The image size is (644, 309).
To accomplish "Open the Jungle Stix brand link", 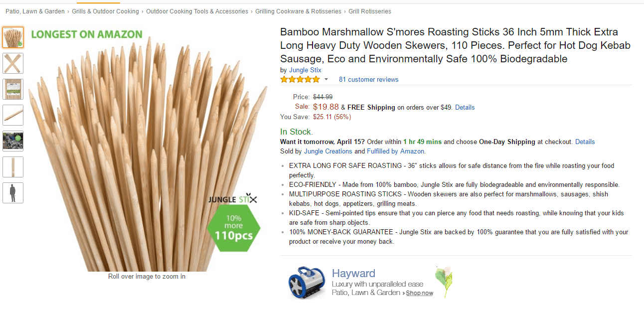I will coord(305,70).
